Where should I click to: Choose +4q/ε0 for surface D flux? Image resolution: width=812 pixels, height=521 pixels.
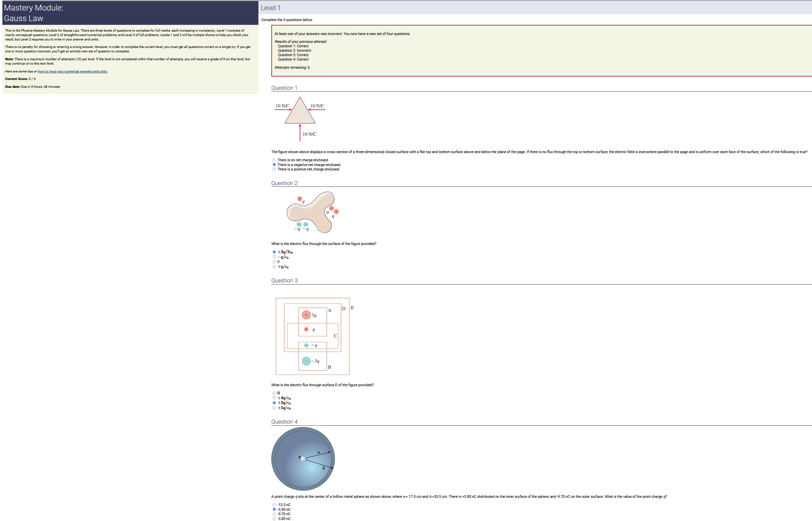click(274, 398)
